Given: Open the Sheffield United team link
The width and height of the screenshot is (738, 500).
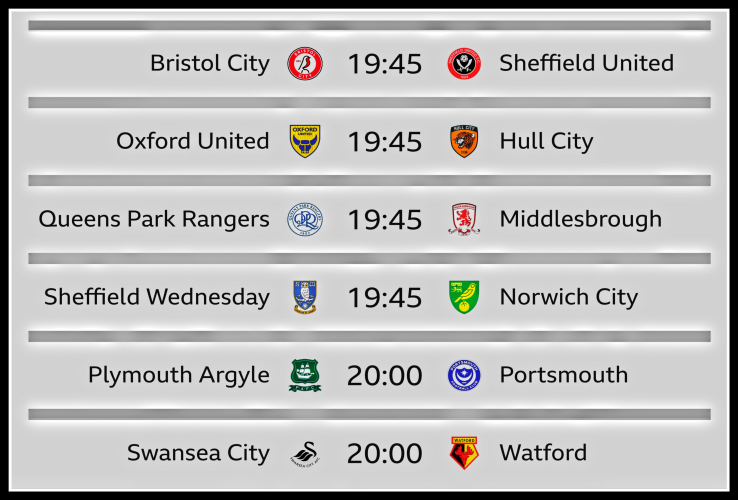Looking at the screenshot, I should [586, 63].
